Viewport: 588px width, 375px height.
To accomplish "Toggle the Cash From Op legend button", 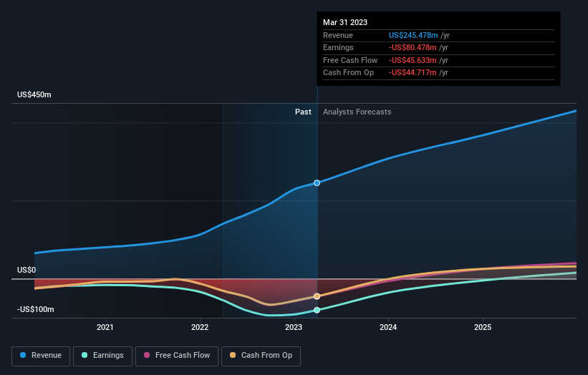I will click(x=261, y=356).
